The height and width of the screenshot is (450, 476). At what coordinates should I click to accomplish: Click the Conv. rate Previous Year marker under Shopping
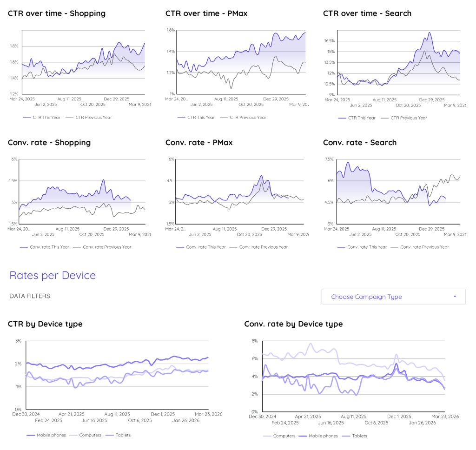(76, 247)
